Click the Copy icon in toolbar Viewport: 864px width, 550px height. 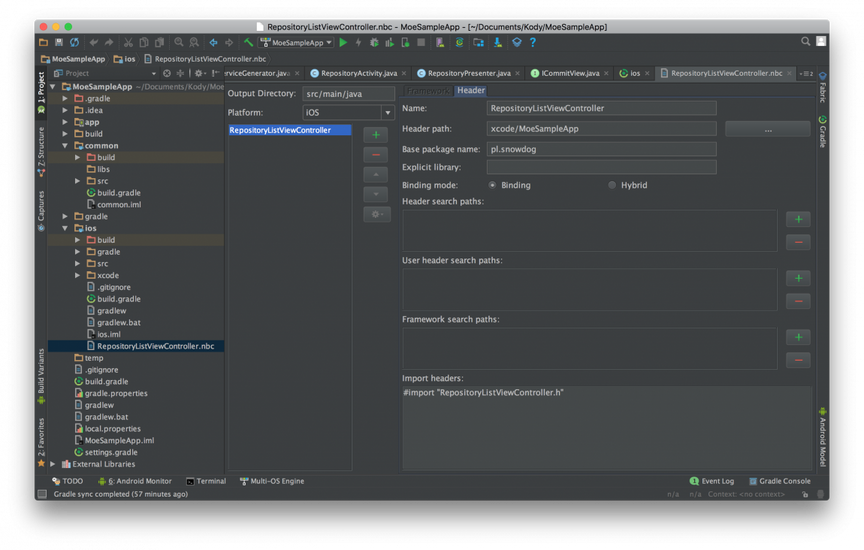tap(144, 42)
